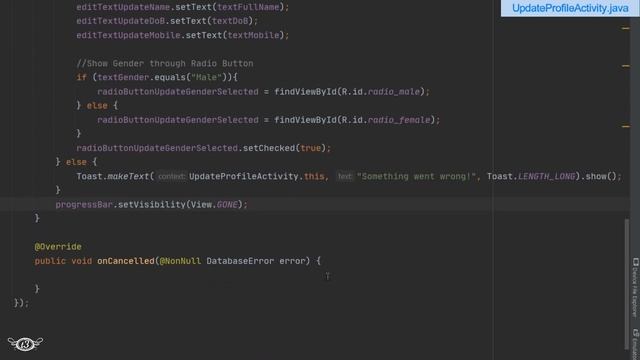The height and width of the screenshot is (360, 640).
Task: Click the makeText method name
Action: tap(128, 176)
